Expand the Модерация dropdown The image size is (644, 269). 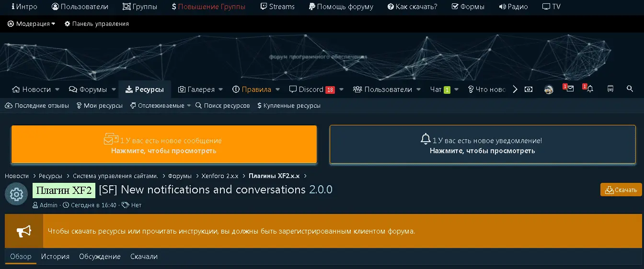tap(32, 24)
